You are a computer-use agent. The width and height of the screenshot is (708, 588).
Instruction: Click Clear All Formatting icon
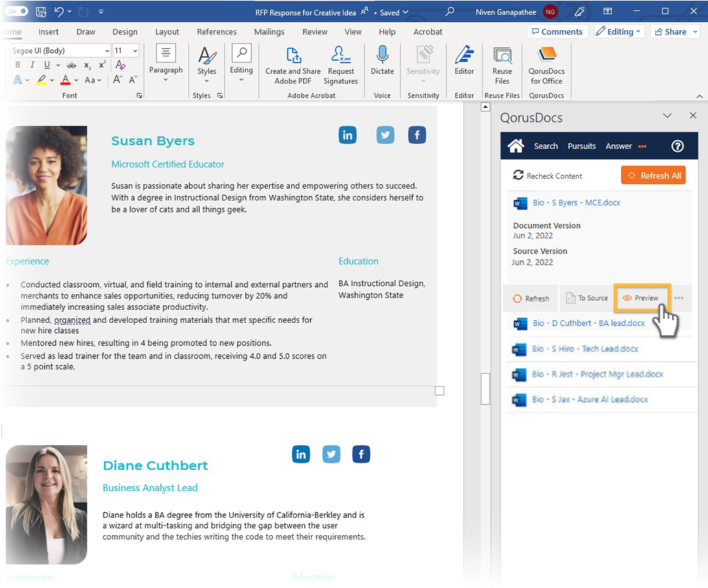pos(120,65)
